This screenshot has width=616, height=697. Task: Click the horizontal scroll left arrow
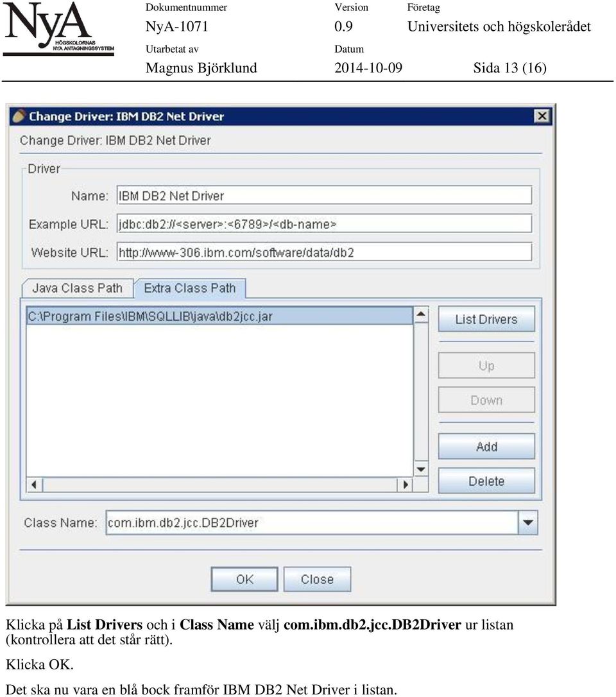(x=34, y=485)
